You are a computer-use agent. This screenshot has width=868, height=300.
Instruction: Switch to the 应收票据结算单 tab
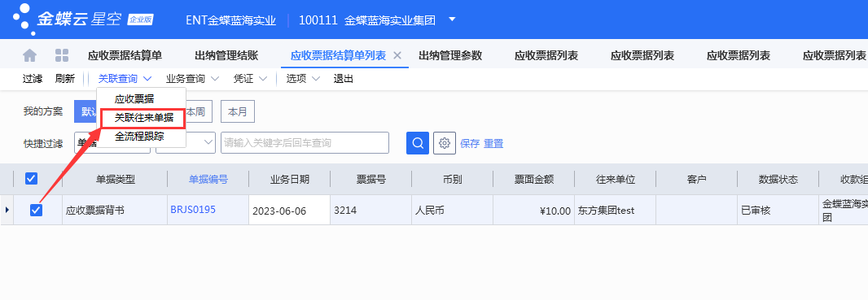click(x=125, y=55)
